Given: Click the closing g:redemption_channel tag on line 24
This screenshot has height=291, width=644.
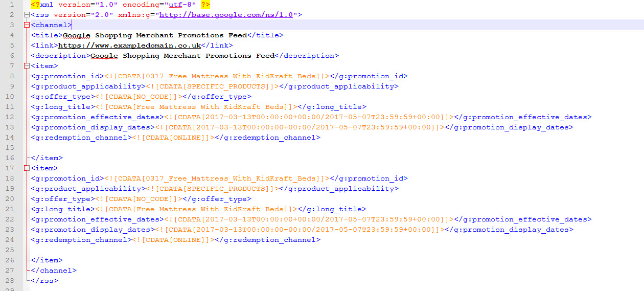Looking at the screenshot, I should 267,240.
